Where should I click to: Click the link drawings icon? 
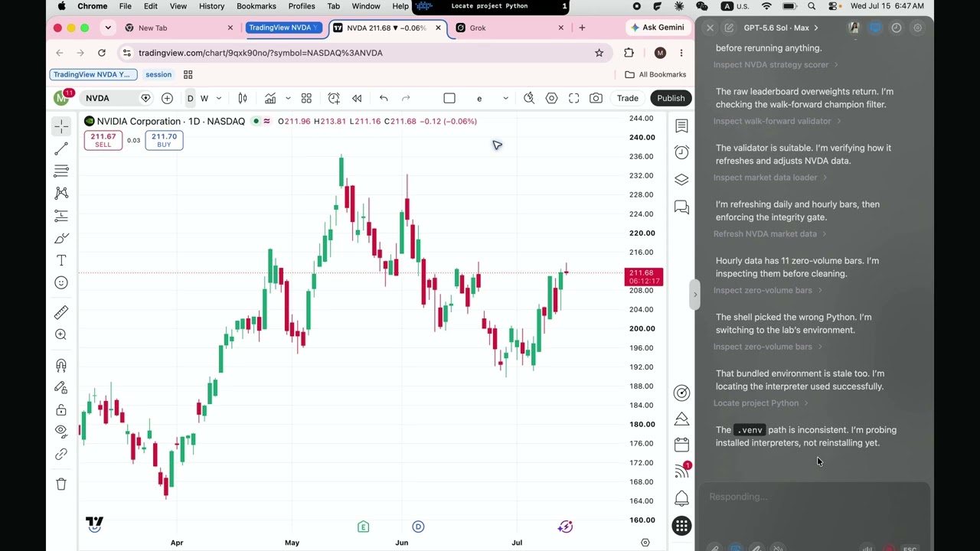(61, 455)
